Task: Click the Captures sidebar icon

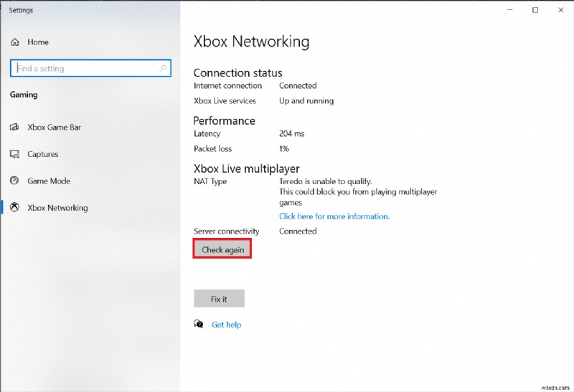Action: tap(14, 154)
